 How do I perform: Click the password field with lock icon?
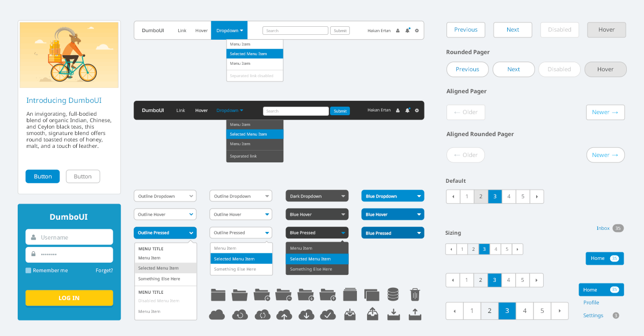tap(69, 255)
